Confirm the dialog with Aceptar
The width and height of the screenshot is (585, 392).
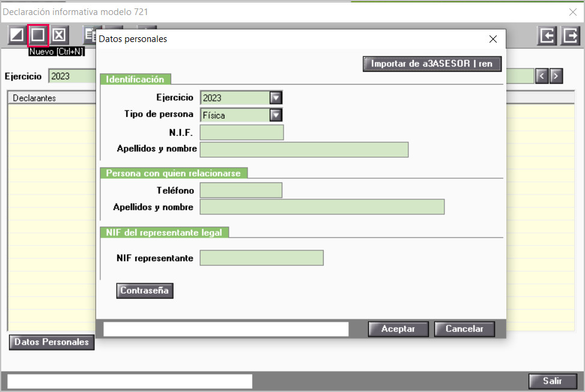[x=398, y=329]
